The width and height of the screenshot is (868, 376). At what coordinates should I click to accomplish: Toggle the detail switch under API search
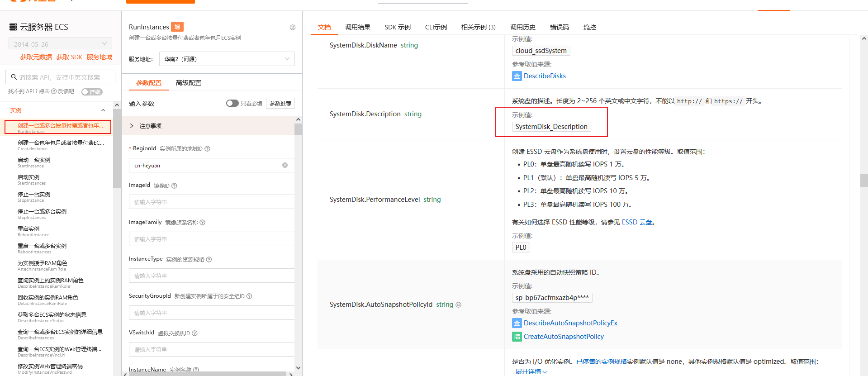coord(92,92)
